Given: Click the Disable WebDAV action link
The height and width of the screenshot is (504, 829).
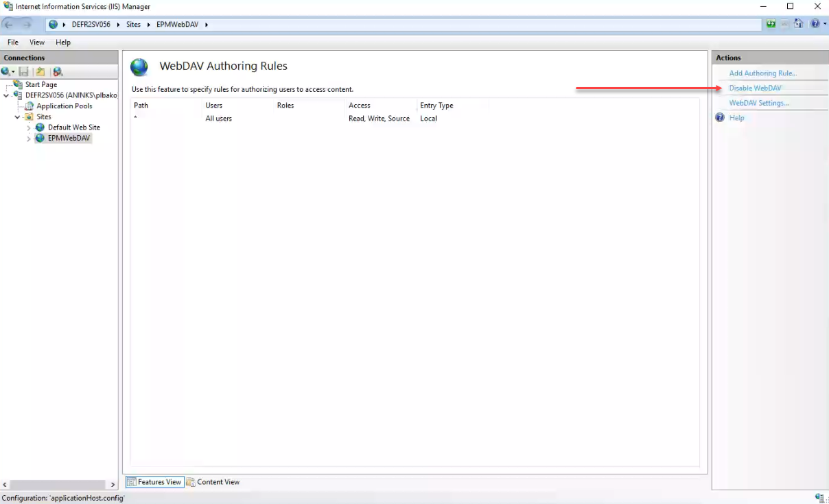Looking at the screenshot, I should (755, 88).
